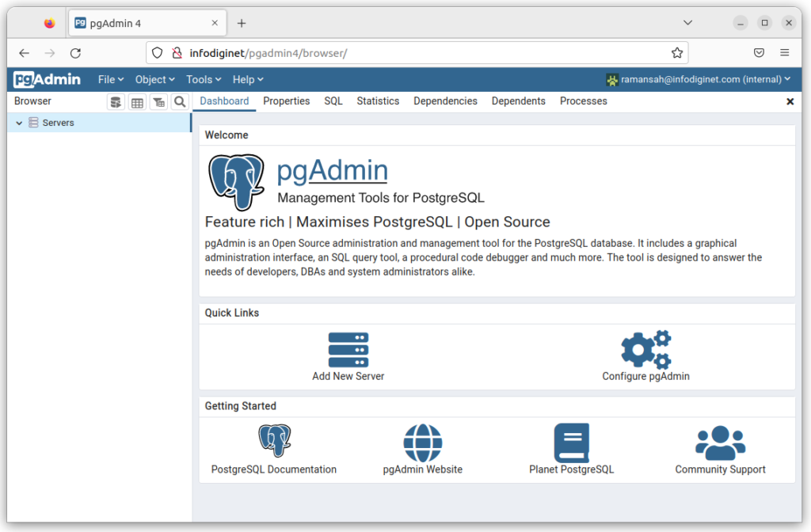Click the Search Objects magnifier icon
811x532 pixels.
click(x=180, y=102)
